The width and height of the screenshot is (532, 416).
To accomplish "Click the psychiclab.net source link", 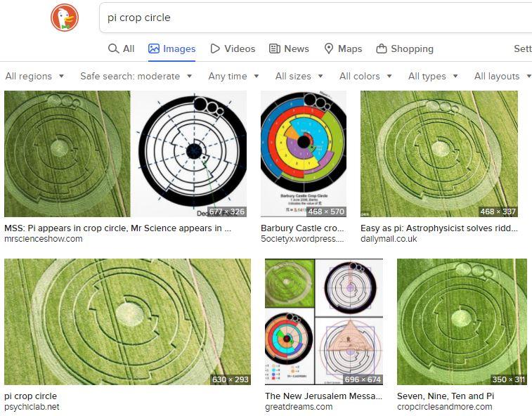I will (x=32, y=407).
